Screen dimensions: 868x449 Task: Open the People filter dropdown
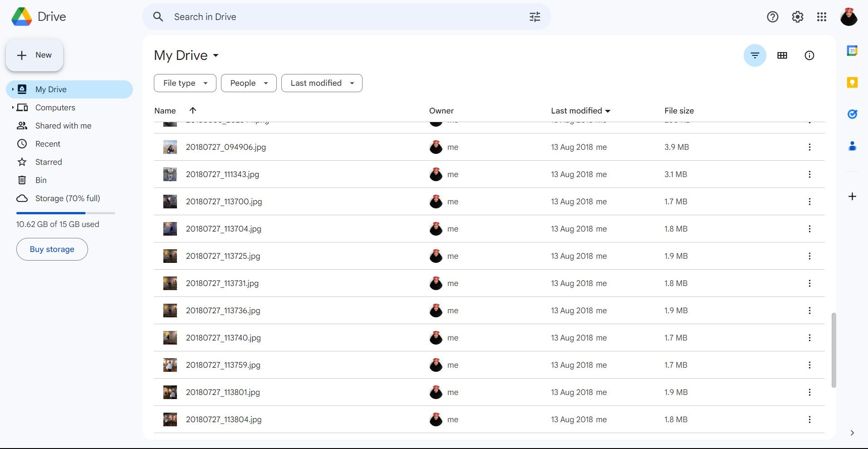pos(248,83)
